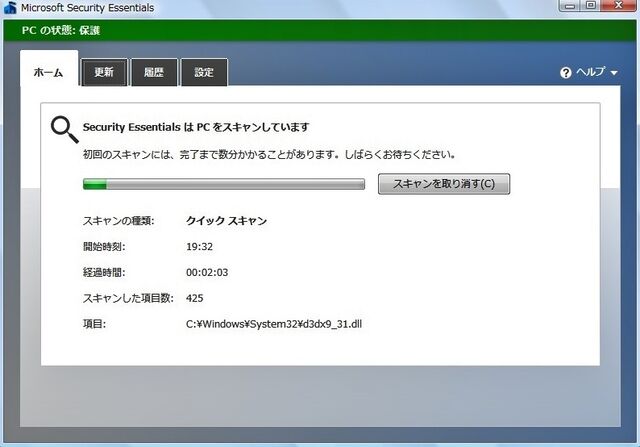Click the Security Essentials castle icon in title bar
The height and width of the screenshot is (447, 640).
click(10, 7)
